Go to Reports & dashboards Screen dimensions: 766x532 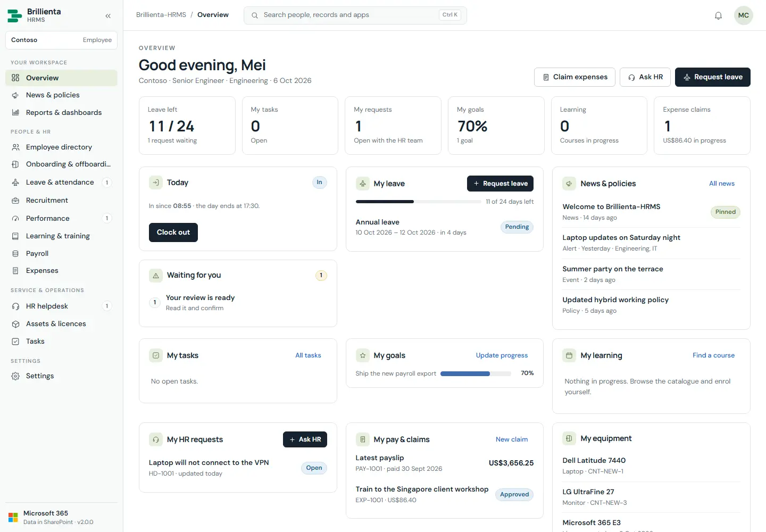(x=61, y=112)
